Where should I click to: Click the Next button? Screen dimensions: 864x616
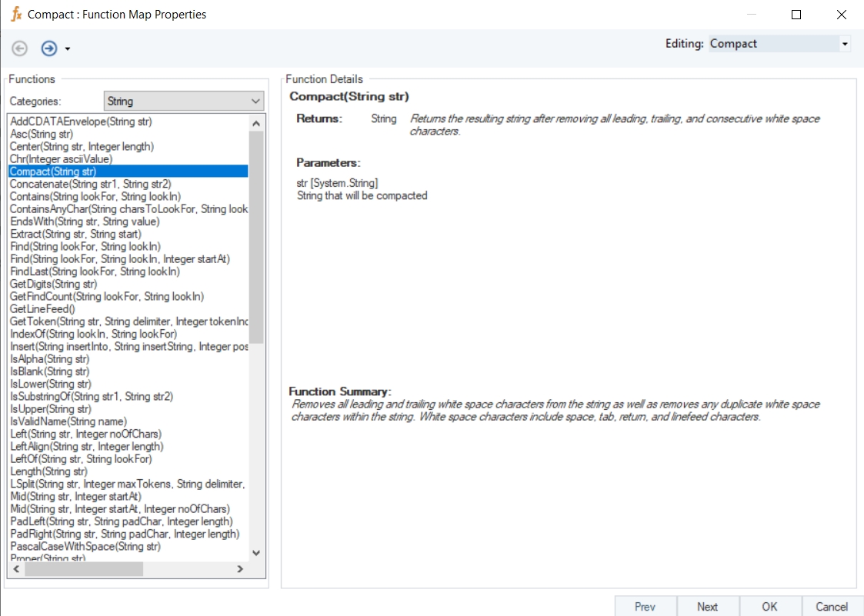(707, 606)
